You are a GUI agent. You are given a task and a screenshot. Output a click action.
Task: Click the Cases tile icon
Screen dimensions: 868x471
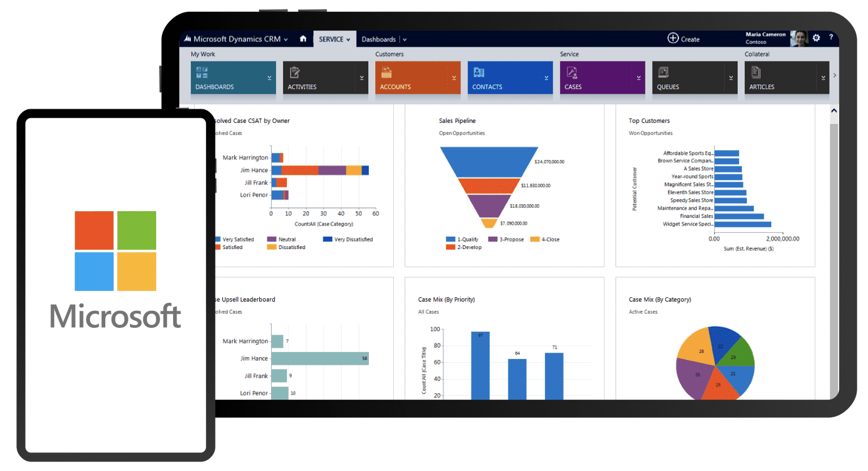point(571,72)
